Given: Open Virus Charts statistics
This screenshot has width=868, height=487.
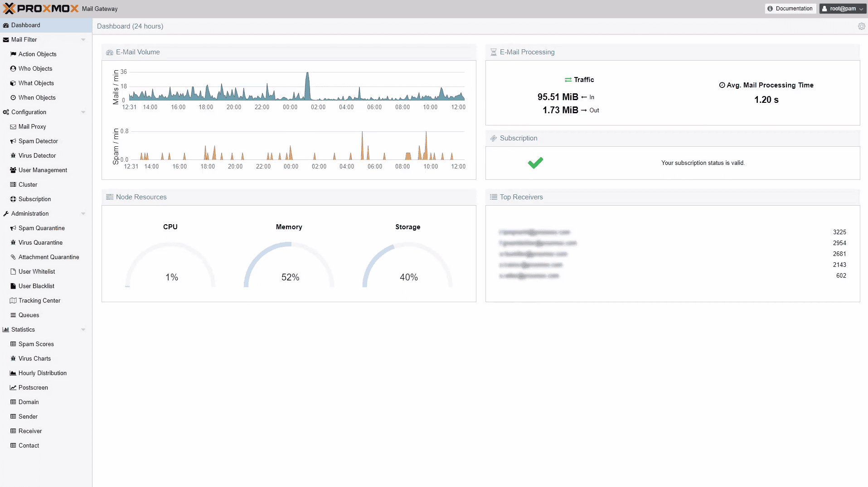Looking at the screenshot, I should pyautogui.click(x=46, y=358).
